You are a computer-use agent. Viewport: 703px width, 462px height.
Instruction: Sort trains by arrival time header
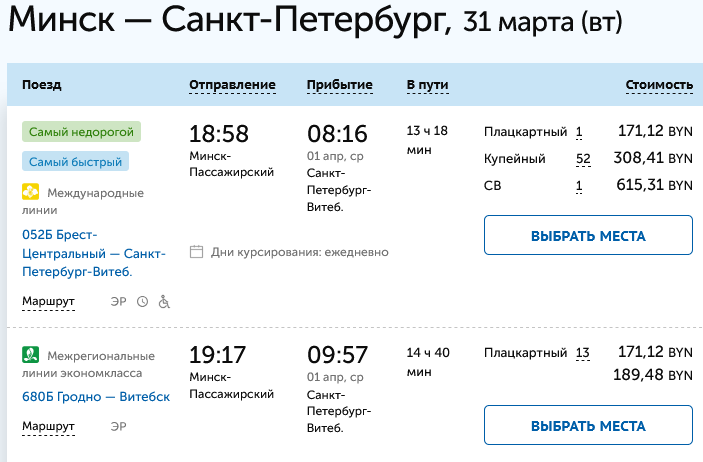coord(339,85)
